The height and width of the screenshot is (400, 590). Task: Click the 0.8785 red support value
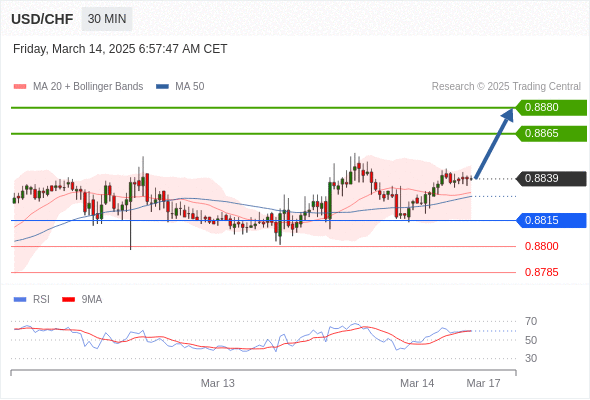pos(541,272)
